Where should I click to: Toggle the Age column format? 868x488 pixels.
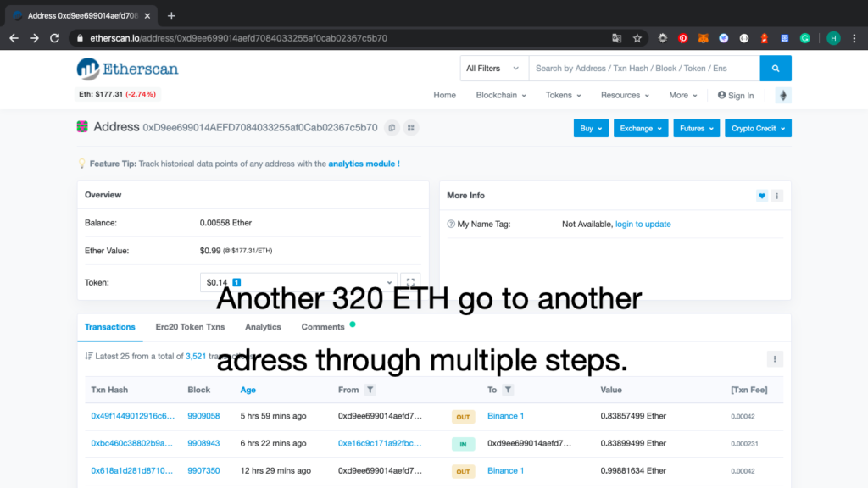(248, 390)
